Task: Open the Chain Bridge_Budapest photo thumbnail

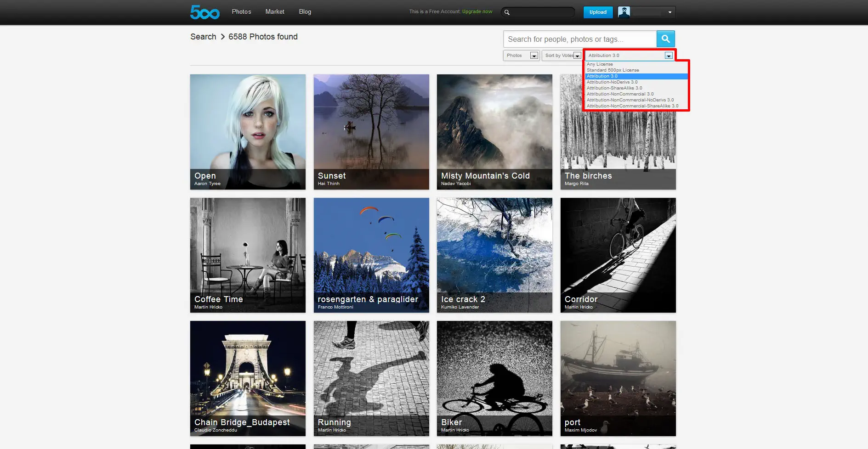Action: point(248,378)
